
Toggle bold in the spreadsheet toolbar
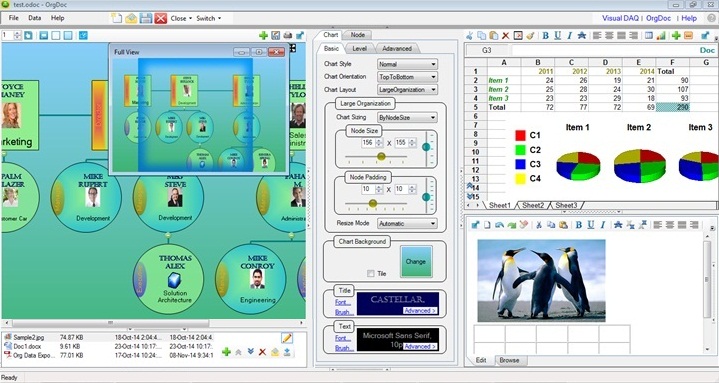click(x=545, y=35)
